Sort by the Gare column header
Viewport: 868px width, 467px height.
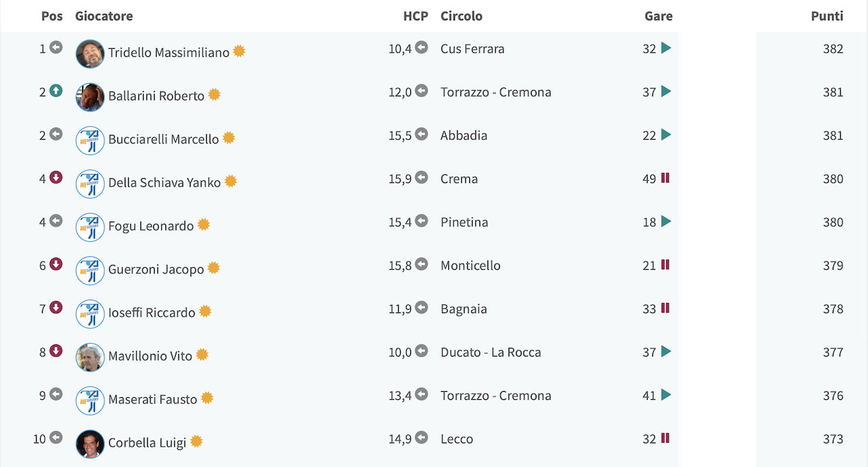point(658,16)
